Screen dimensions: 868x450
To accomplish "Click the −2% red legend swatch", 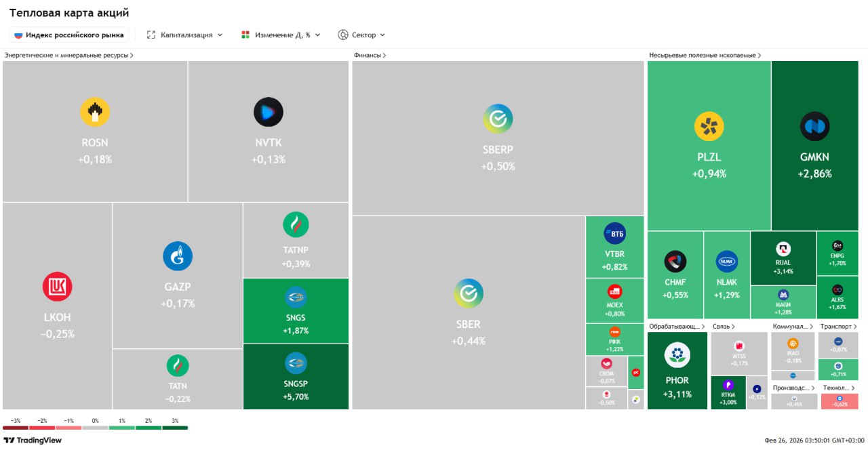I will (42, 427).
